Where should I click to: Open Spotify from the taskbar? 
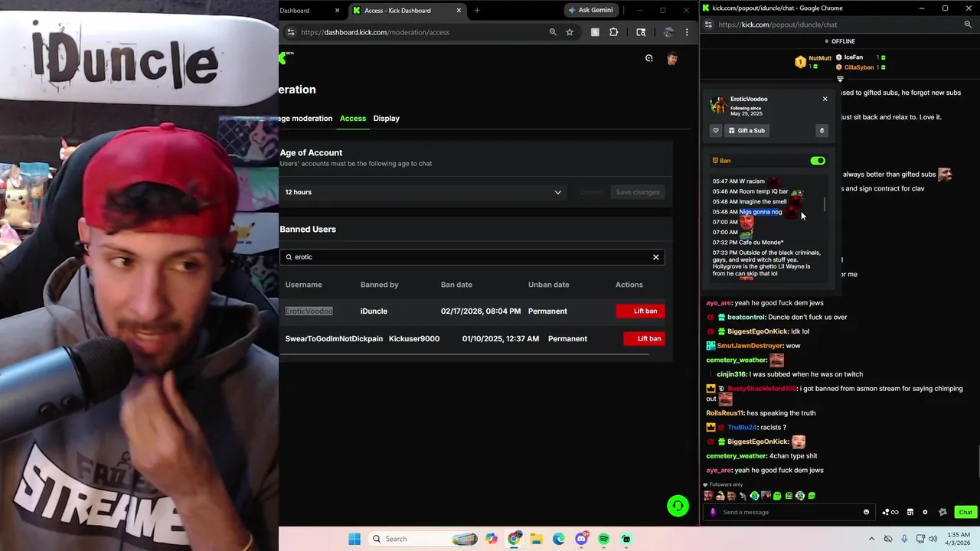pyautogui.click(x=604, y=539)
